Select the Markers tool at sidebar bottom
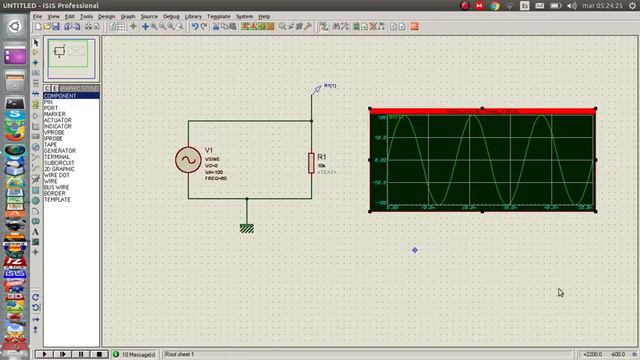Image resolution: width=640 pixels, height=360 pixels. click(x=36, y=252)
